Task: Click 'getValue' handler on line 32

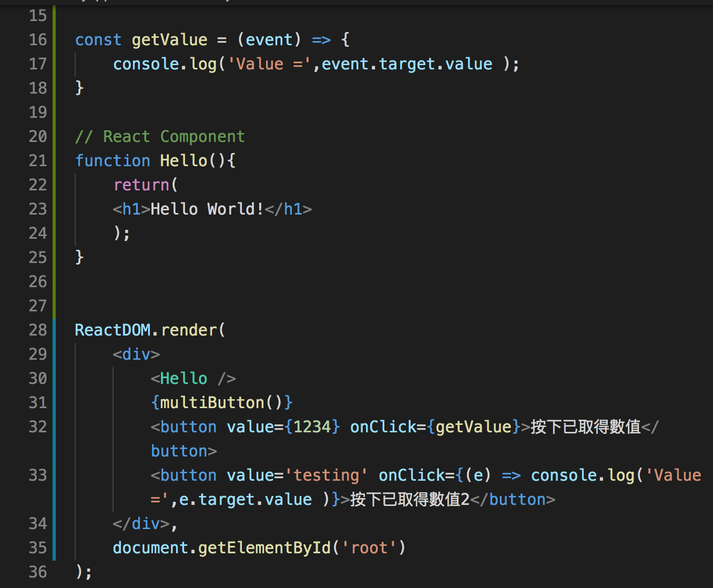Action: (474, 427)
